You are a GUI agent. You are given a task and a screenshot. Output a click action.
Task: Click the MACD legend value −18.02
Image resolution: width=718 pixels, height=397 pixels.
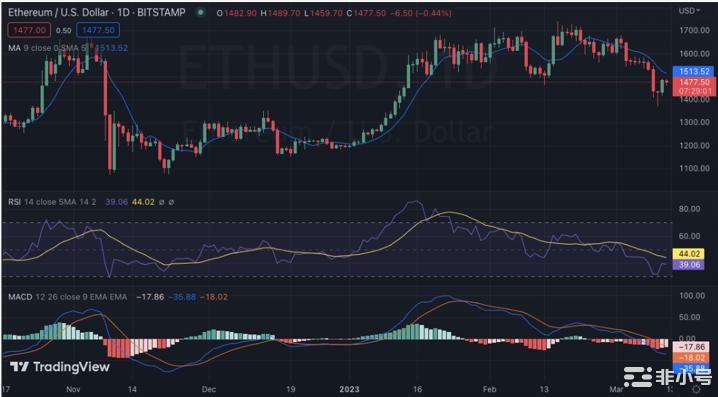coord(214,297)
